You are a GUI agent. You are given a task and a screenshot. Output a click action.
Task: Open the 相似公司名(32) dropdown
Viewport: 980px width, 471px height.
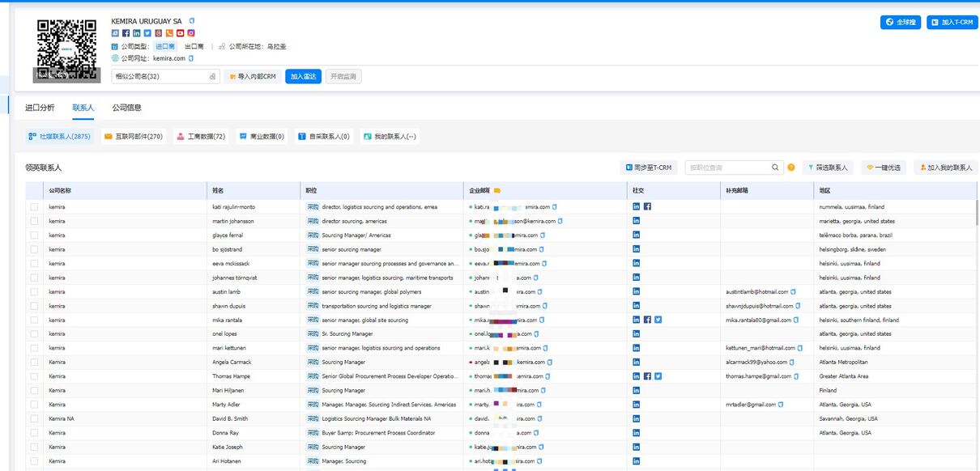tap(165, 76)
